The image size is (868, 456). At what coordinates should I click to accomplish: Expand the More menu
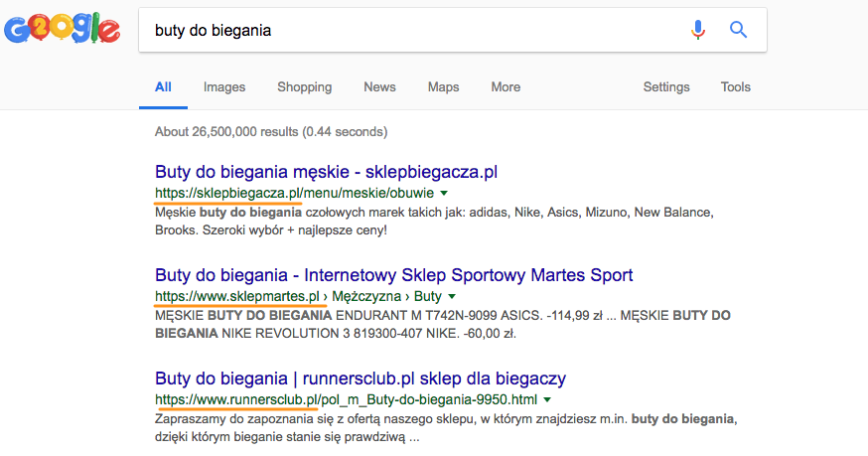(x=506, y=87)
